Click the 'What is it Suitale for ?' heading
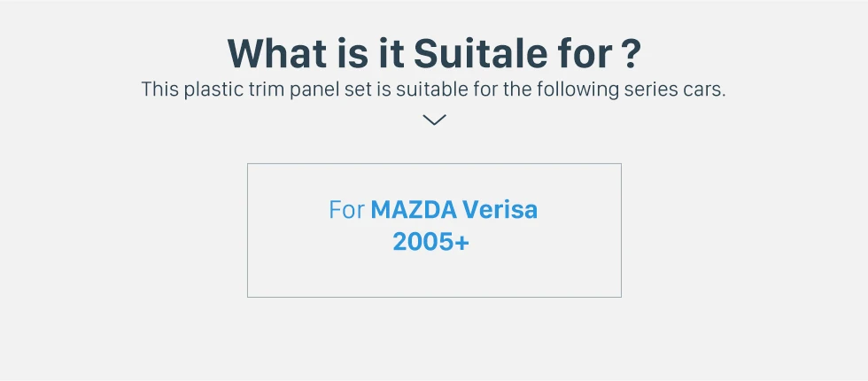 click(433, 53)
